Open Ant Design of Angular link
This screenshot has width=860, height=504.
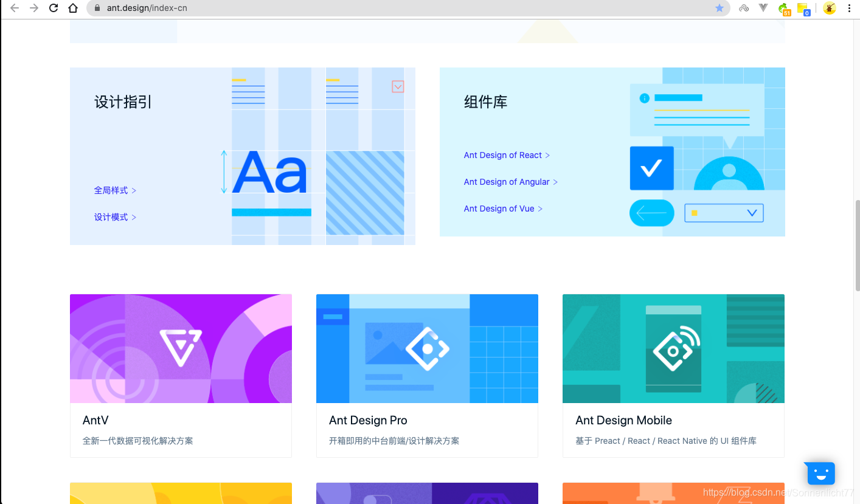click(x=510, y=182)
